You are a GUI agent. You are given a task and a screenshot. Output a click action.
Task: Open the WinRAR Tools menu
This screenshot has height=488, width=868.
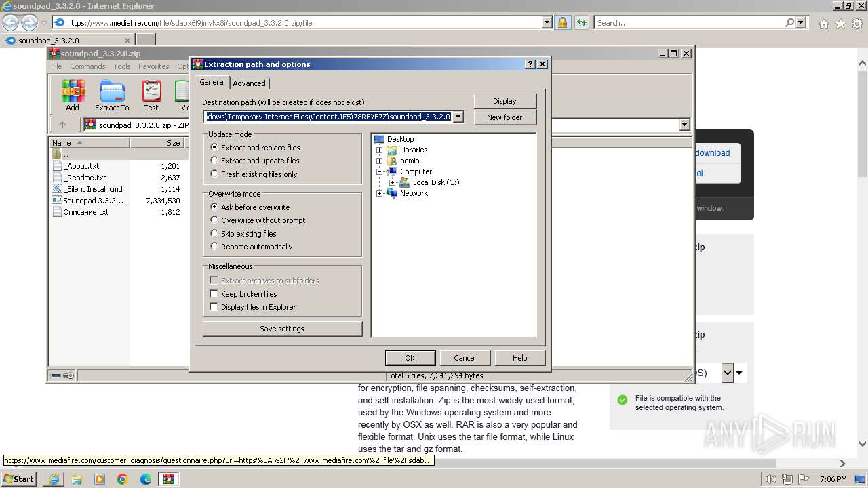(x=122, y=66)
